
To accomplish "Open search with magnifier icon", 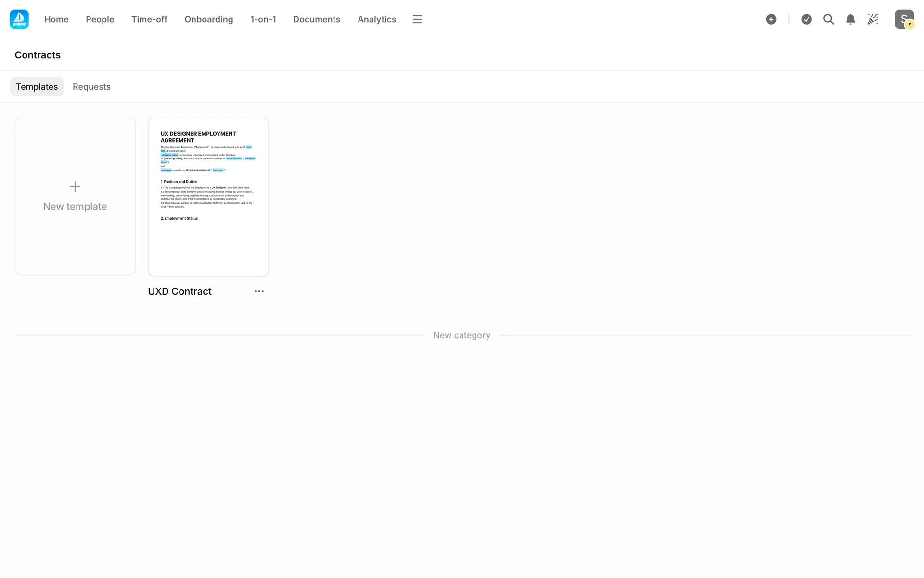I will click(828, 19).
